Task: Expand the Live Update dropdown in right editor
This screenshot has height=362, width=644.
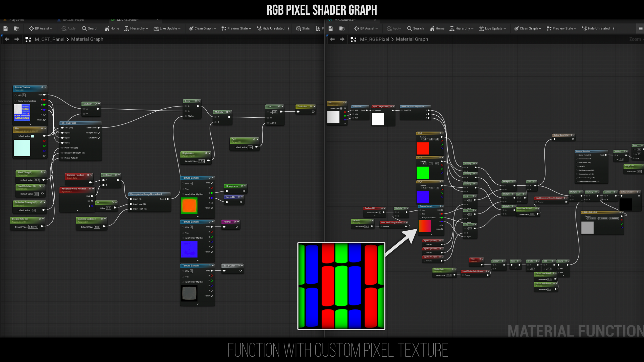Action: (x=492, y=28)
